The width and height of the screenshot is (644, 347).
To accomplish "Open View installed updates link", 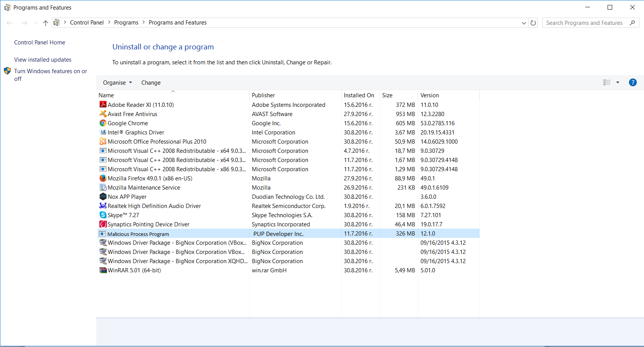I will 43,60.
